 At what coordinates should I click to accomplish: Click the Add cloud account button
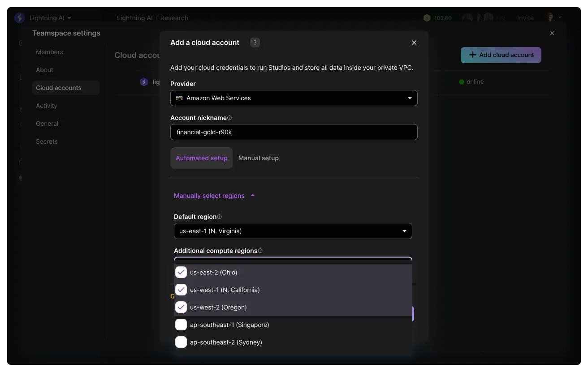[501, 55]
